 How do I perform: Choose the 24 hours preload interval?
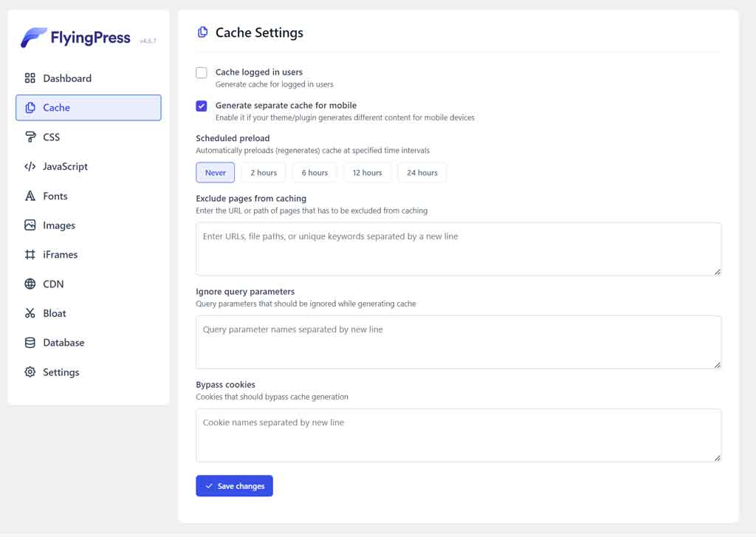click(422, 173)
